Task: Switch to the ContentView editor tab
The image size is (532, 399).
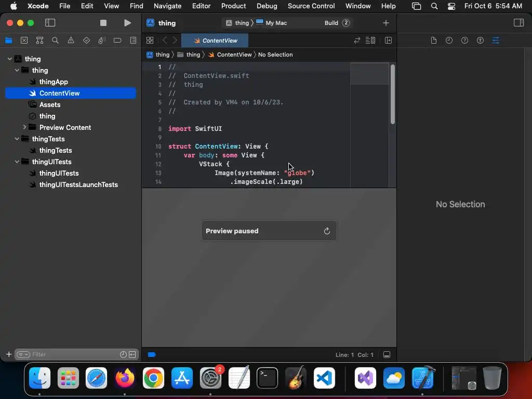Action: 215,41
